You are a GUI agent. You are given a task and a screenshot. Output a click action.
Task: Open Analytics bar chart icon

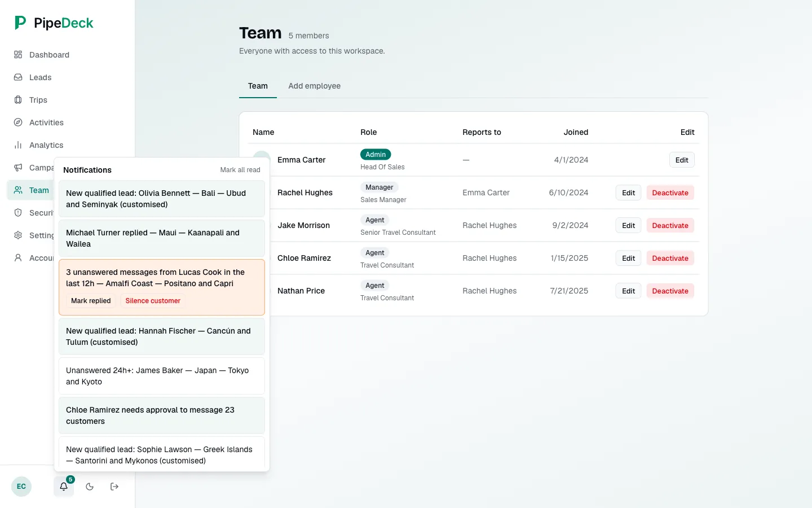(18, 145)
